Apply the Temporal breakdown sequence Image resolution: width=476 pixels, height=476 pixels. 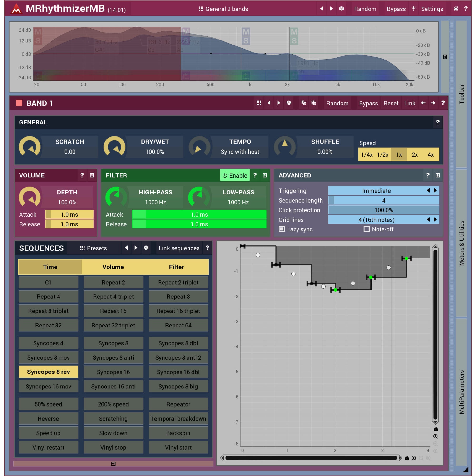click(178, 419)
